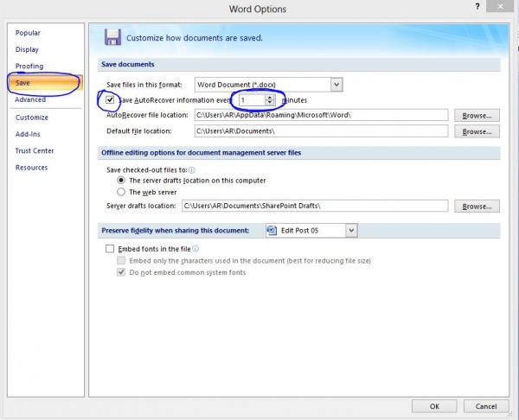Browse for Server drafts location
Screen dimensions: 519x420
click(x=477, y=207)
